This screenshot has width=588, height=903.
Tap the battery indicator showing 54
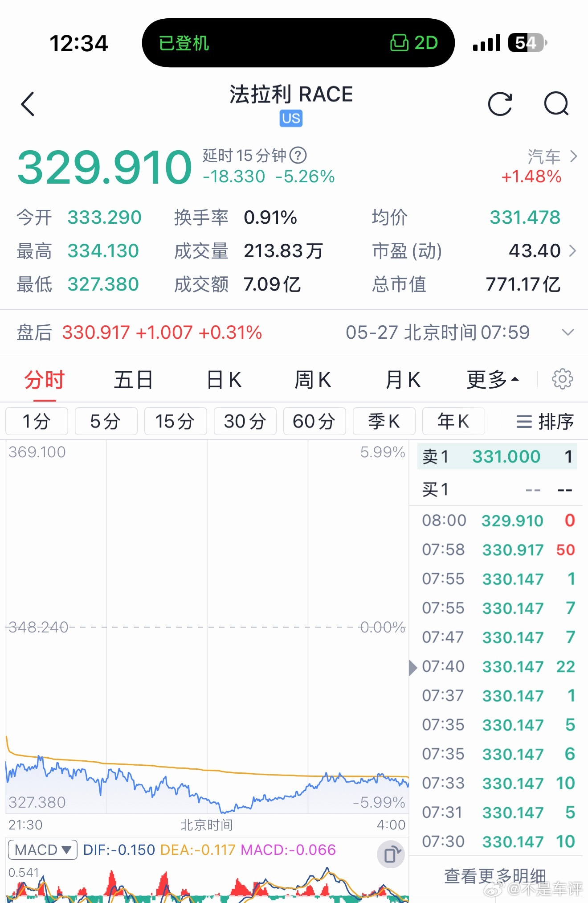(x=527, y=43)
